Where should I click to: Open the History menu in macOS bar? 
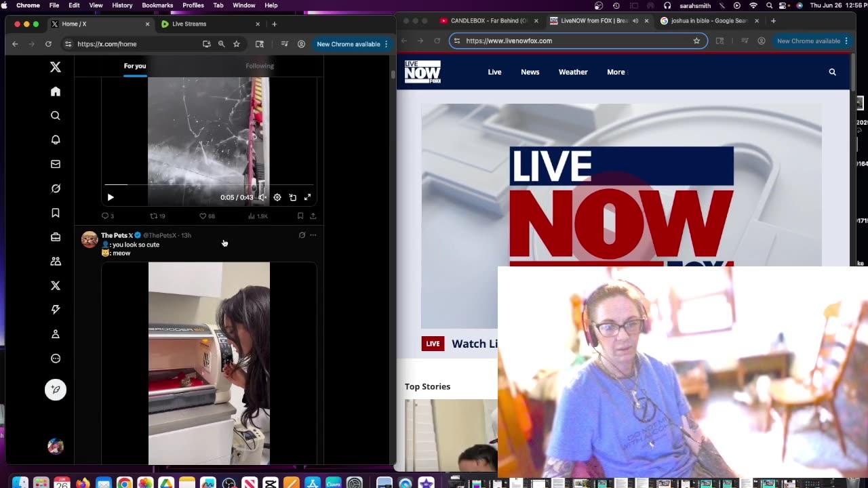point(122,5)
